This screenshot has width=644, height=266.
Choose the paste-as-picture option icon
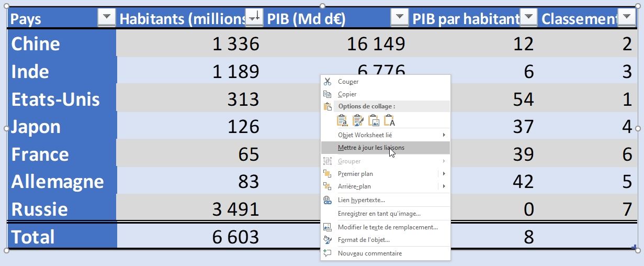pos(374,120)
